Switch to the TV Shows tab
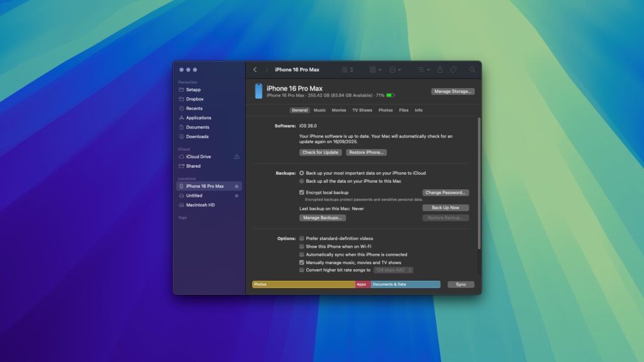 [362, 111]
